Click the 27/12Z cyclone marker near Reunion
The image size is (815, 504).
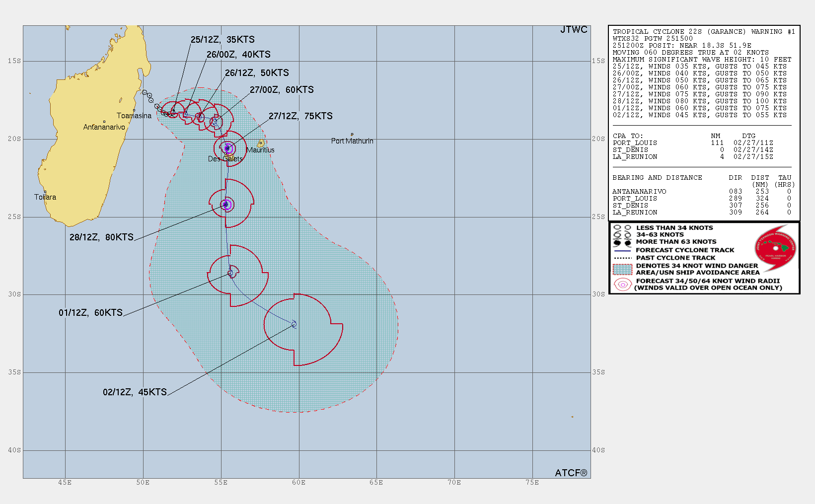227,148
